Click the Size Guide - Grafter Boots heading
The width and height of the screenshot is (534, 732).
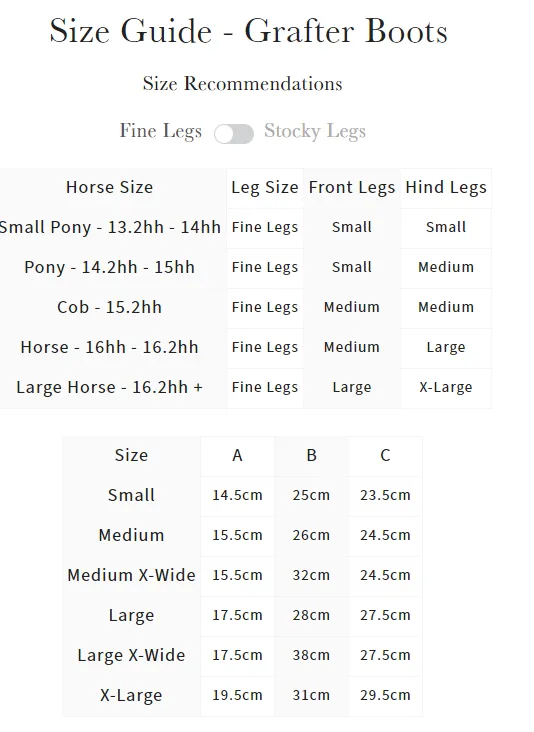[x=249, y=31]
